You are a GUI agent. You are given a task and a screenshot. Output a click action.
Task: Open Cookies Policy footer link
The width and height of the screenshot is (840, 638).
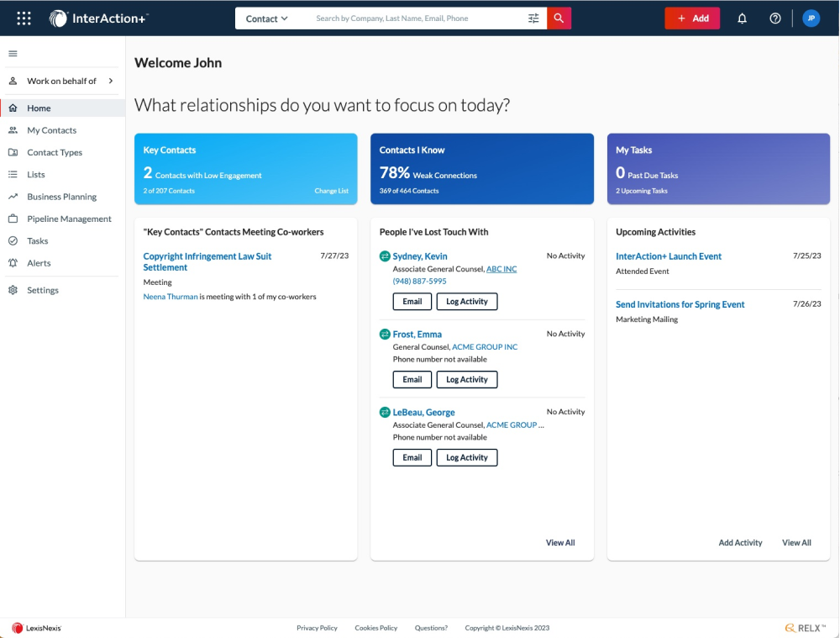click(376, 628)
